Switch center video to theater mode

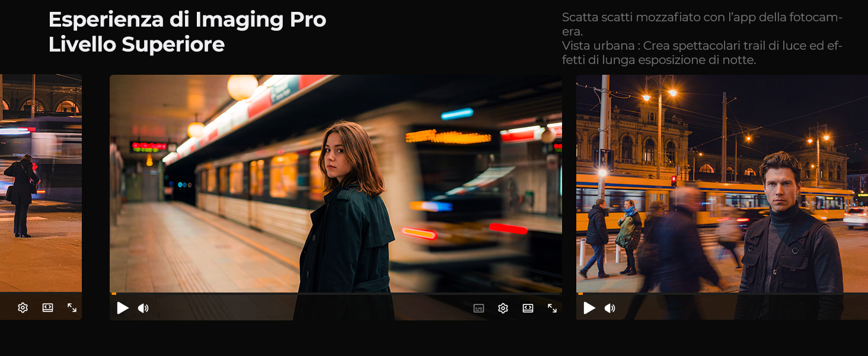[528, 308]
